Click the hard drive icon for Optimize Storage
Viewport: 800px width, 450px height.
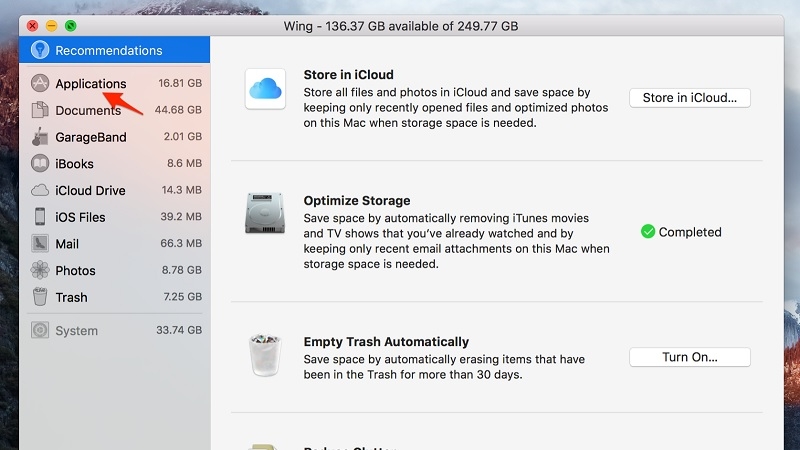point(265,213)
